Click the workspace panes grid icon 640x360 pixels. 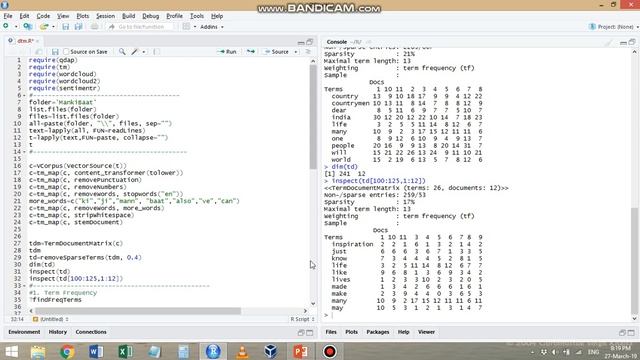point(186,27)
